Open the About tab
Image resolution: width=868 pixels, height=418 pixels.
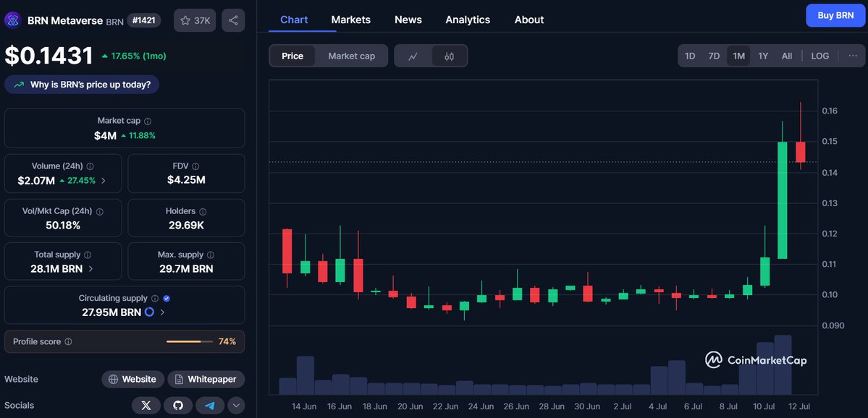click(529, 20)
